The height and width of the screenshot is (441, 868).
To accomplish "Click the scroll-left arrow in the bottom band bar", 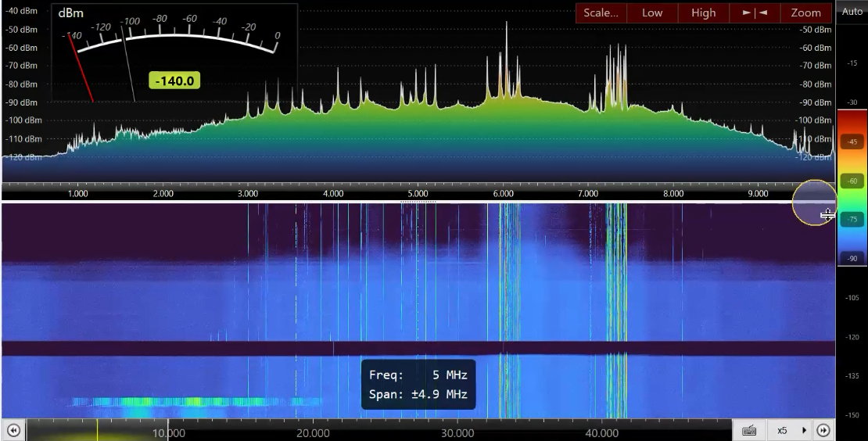I will [13, 430].
